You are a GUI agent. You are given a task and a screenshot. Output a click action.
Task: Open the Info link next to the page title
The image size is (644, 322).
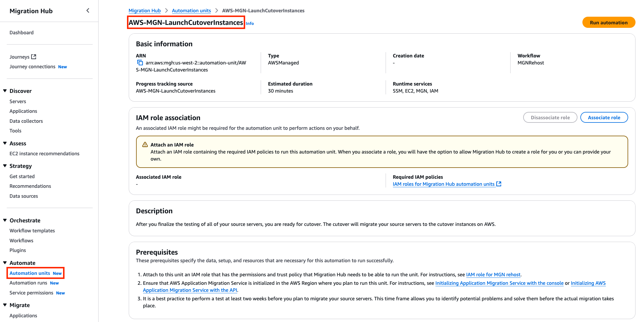point(250,23)
